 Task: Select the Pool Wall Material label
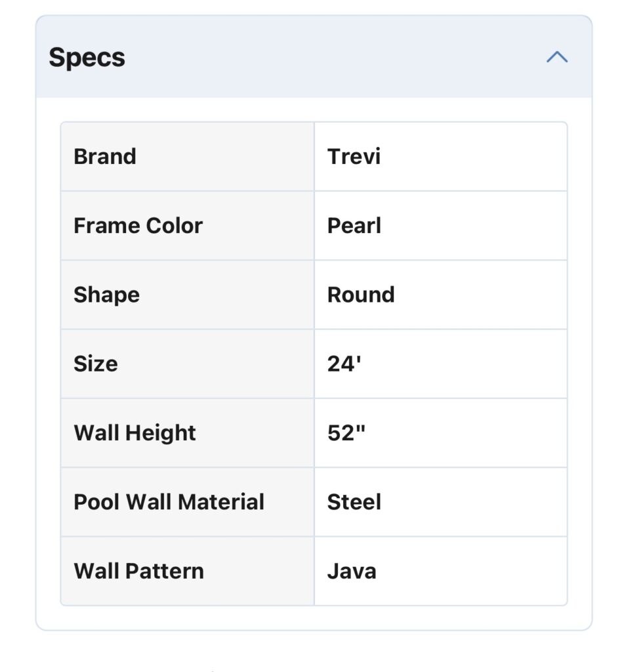(169, 502)
